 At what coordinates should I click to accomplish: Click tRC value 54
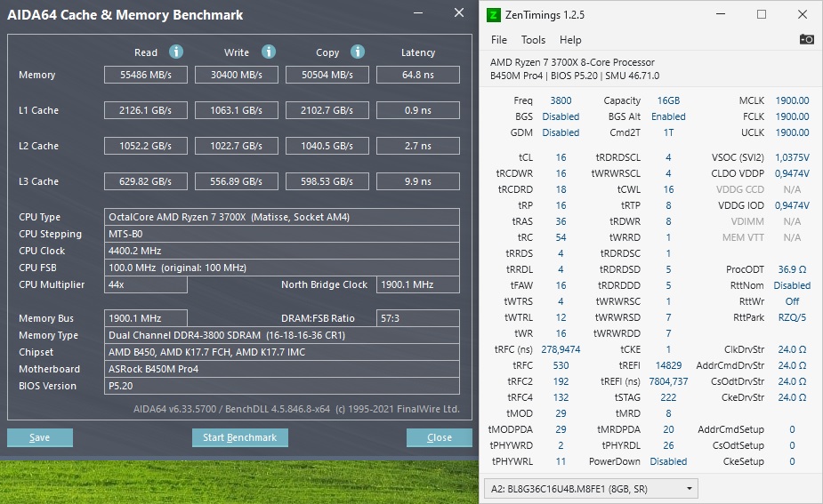561,237
